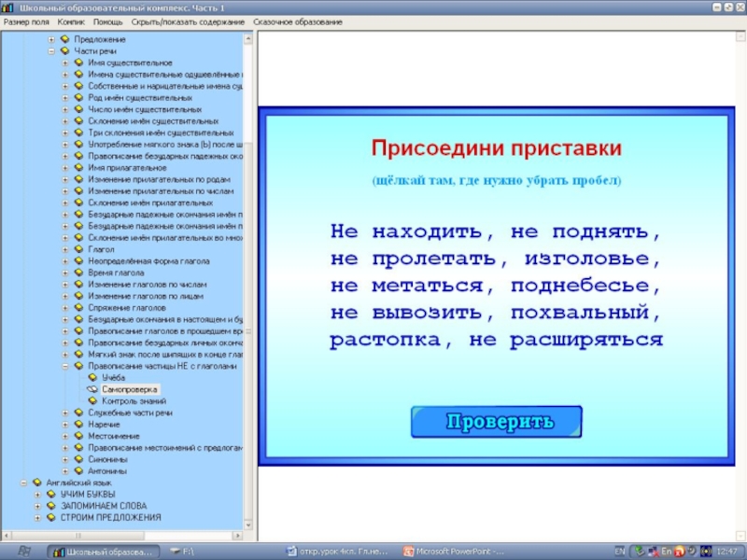Collapse the Части речи tree node
Viewport: 747px width, 560px height.
[x=51, y=51]
